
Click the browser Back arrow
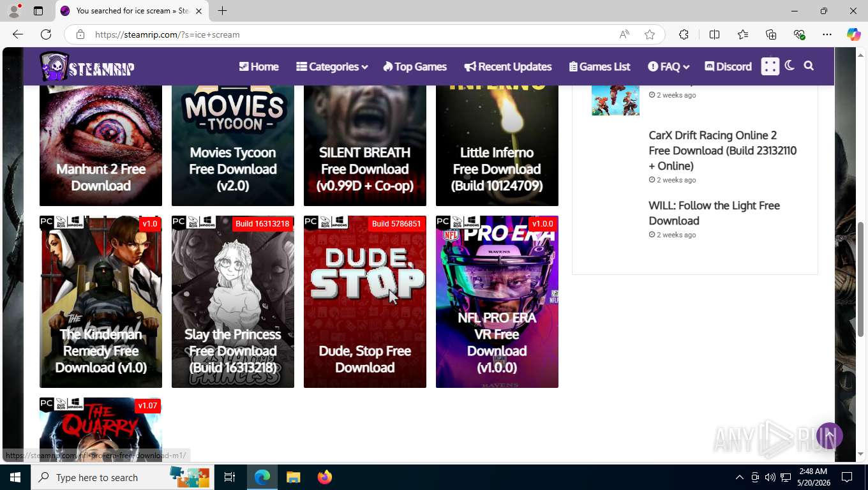pos(17,34)
